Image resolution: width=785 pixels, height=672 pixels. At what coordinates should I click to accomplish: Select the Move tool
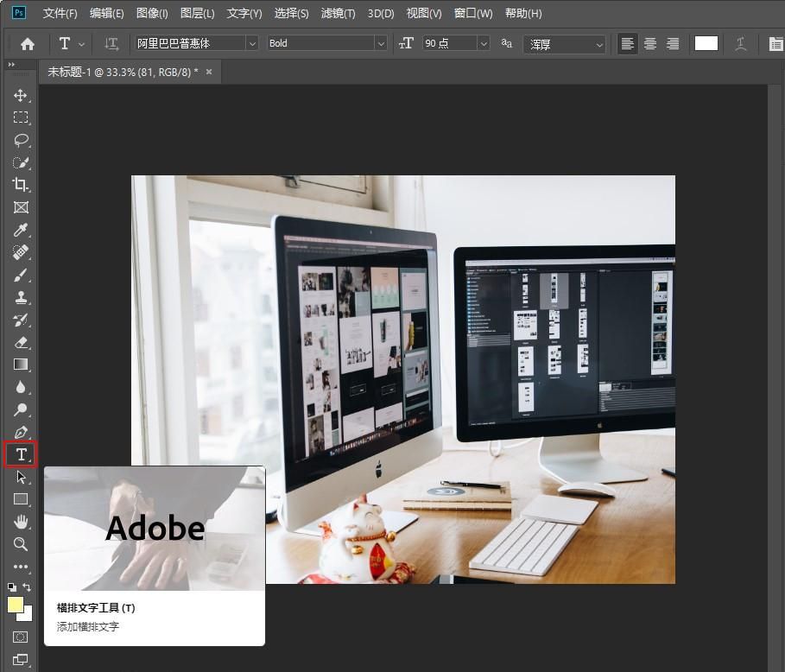(x=21, y=95)
